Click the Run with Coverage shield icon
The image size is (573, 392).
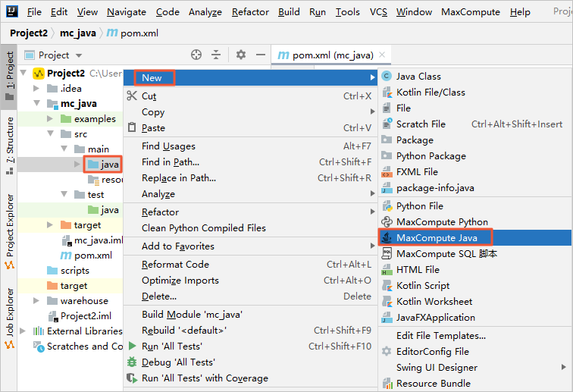(131, 378)
